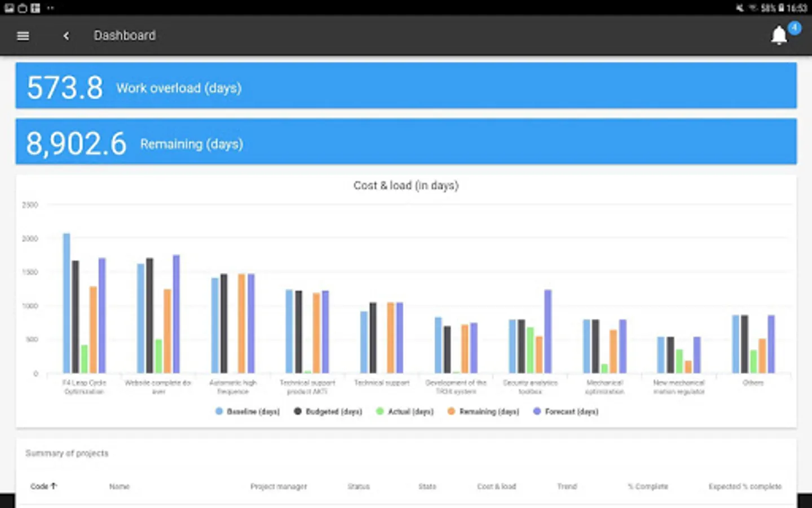Go back using the arrow icon

66,36
